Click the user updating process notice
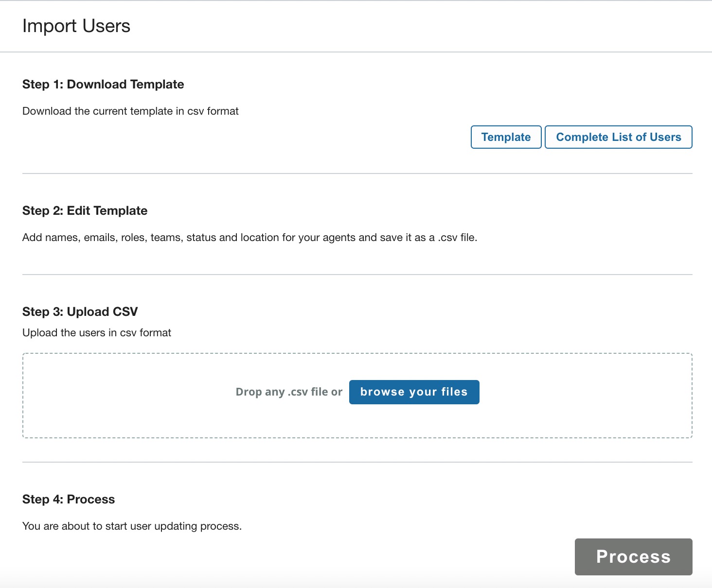The width and height of the screenshot is (712, 588). click(x=132, y=525)
